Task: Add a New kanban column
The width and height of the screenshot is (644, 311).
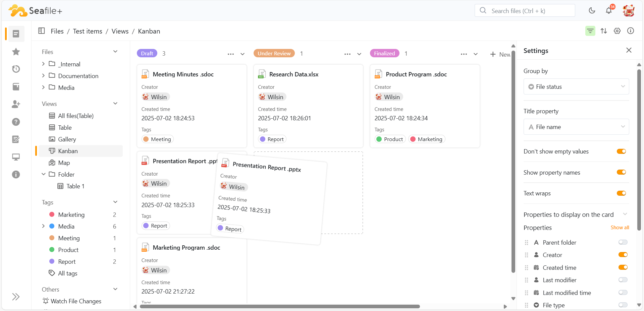Action: coord(500,54)
